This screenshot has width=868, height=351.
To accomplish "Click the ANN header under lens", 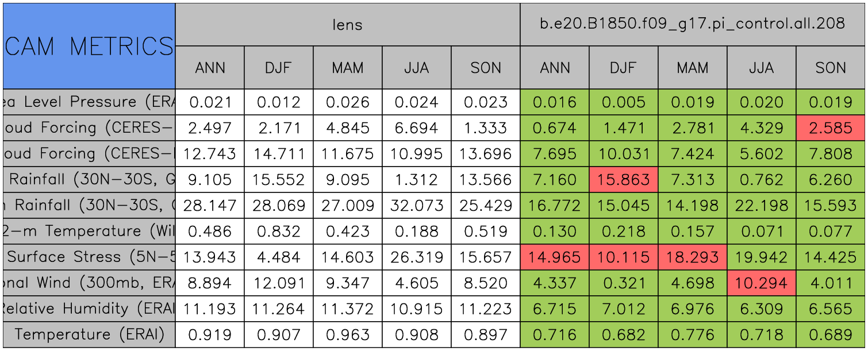I will tap(210, 68).
